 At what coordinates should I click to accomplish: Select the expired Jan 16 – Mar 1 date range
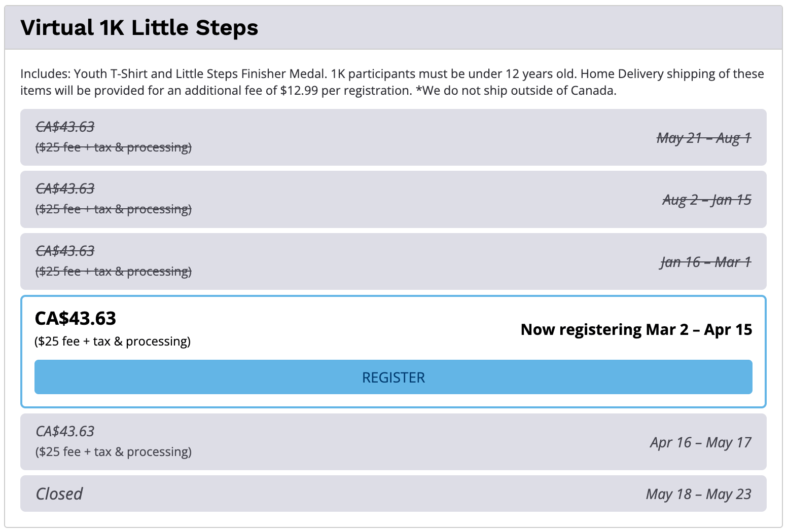(x=705, y=262)
